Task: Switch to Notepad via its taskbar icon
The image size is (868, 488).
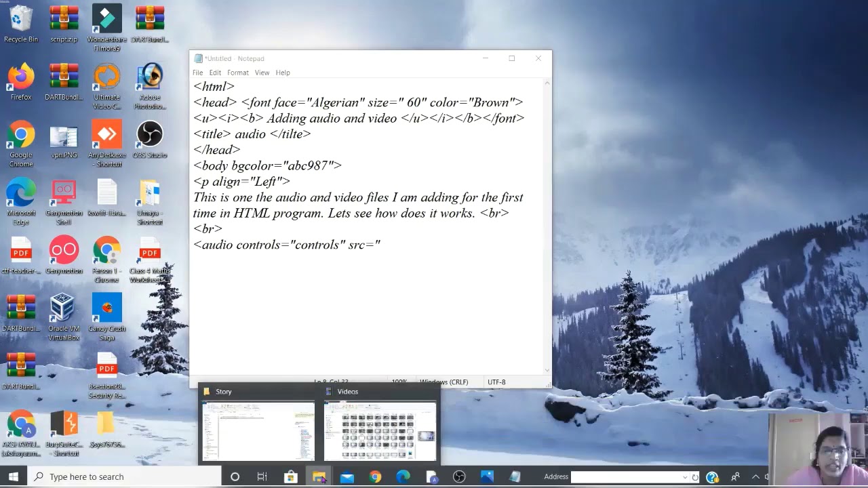Action: pyautogui.click(x=515, y=476)
